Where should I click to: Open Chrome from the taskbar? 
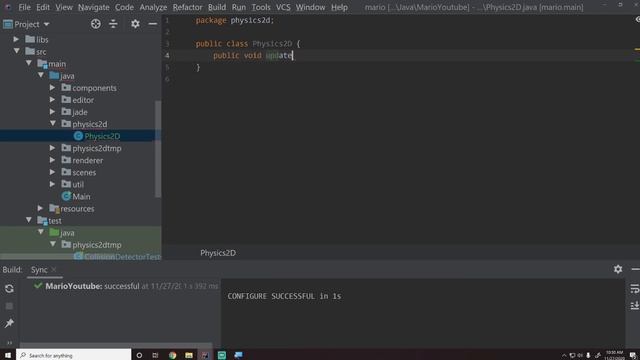click(172, 355)
